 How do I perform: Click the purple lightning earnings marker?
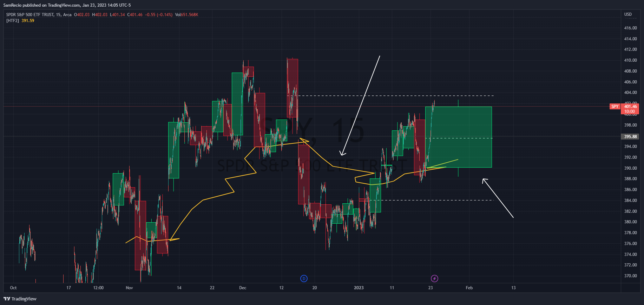tap(434, 278)
